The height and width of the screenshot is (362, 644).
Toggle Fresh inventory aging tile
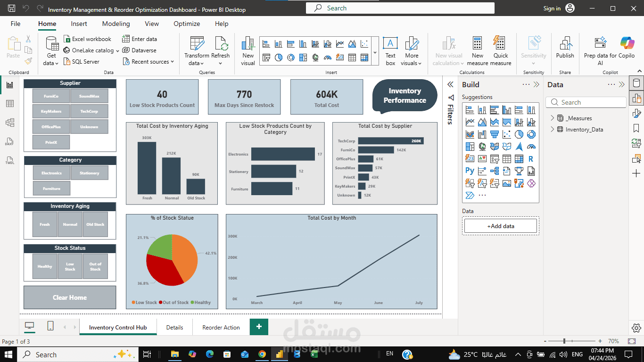[x=45, y=224]
